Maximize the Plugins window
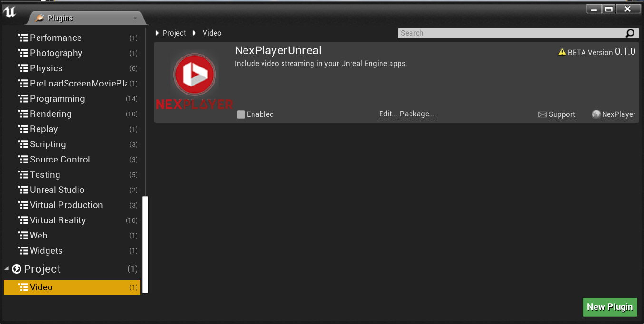 coord(608,9)
